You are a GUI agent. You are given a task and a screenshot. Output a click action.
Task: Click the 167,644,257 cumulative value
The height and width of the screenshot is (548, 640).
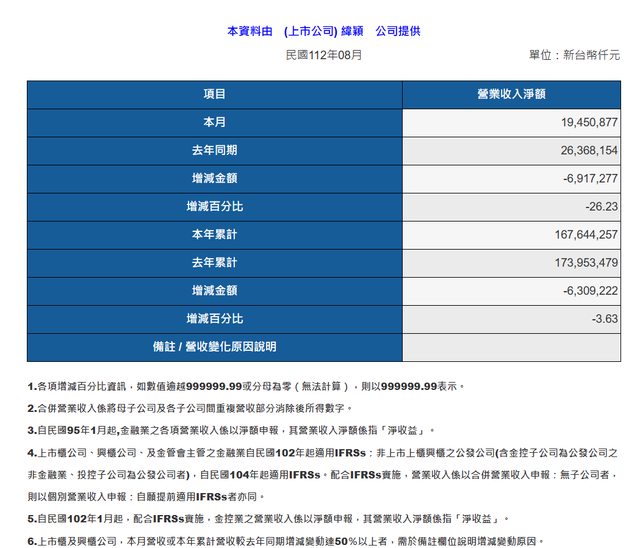coord(580,235)
